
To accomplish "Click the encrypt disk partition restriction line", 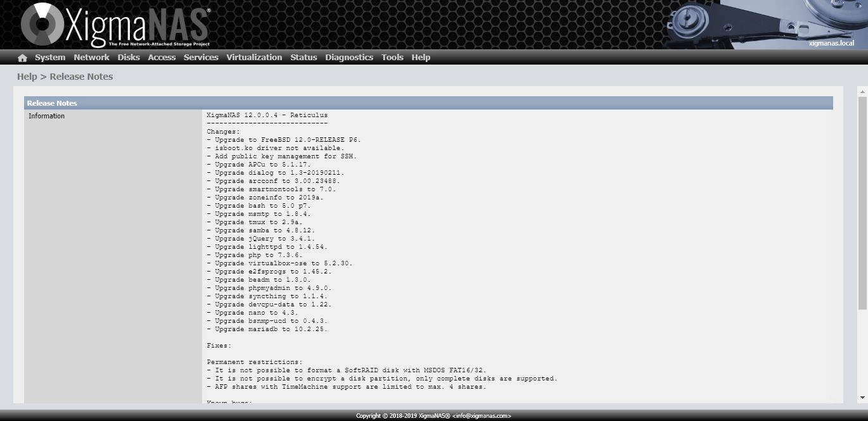I will [382, 379].
